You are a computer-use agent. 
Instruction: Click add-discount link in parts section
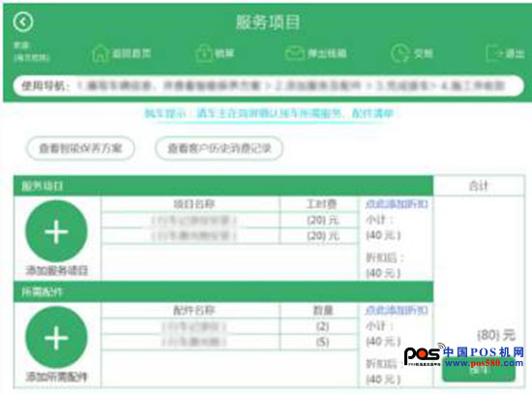tap(397, 310)
